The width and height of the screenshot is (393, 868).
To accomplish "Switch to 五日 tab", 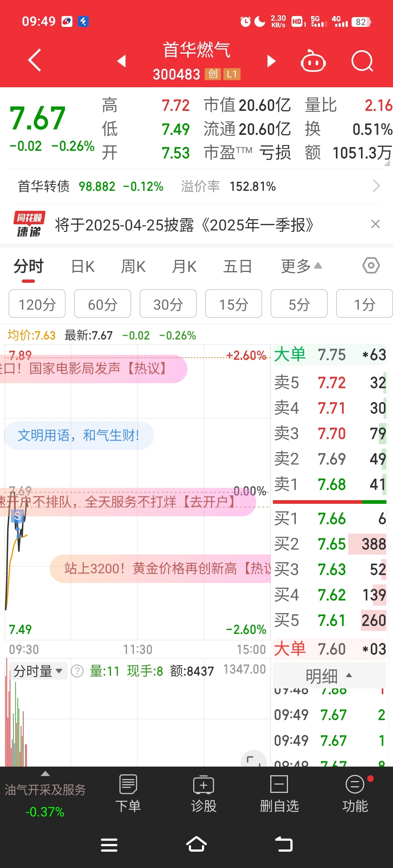I will tap(237, 267).
